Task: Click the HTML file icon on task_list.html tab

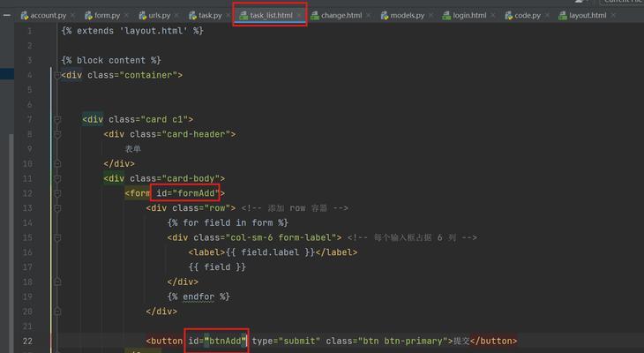Action: click(x=243, y=16)
